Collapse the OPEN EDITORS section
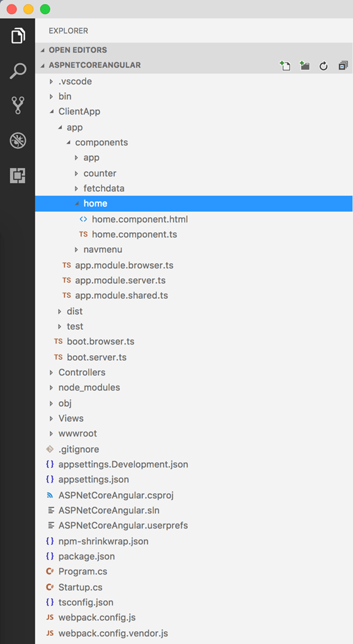Image resolution: width=353 pixels, height=644 pixels. [194, 50]
